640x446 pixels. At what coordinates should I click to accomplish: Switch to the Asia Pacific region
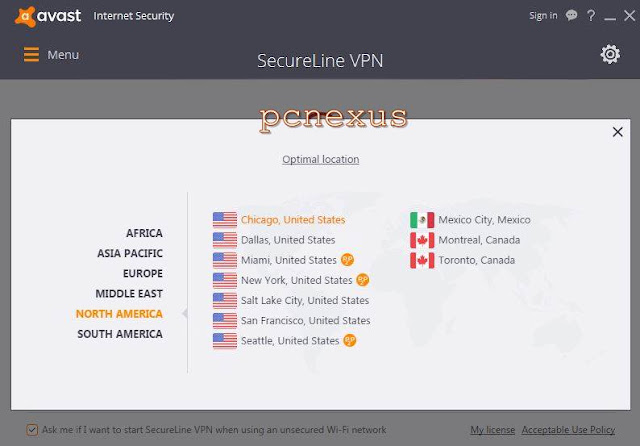pyautogui.click(x=130, y=253)
